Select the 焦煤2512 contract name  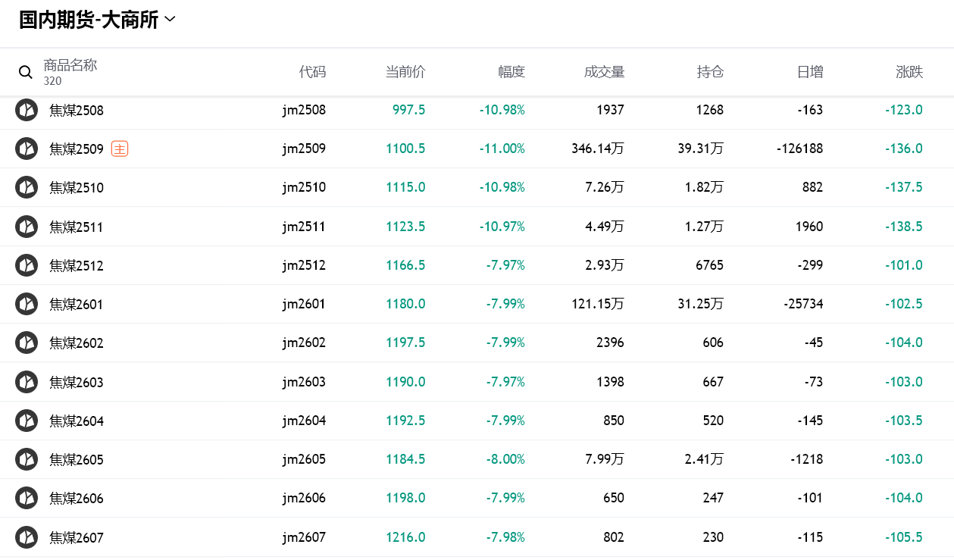pos(77,266)
